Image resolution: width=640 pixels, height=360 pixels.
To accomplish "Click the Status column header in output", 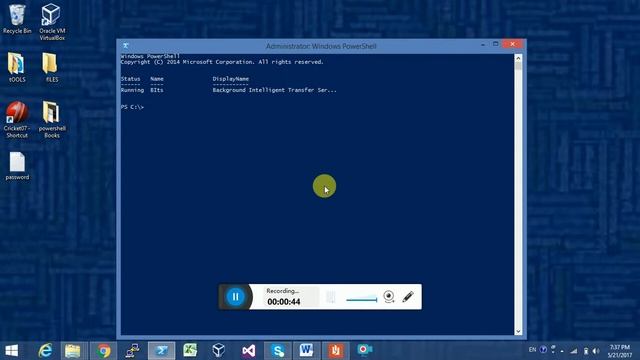I will (131, 79).
